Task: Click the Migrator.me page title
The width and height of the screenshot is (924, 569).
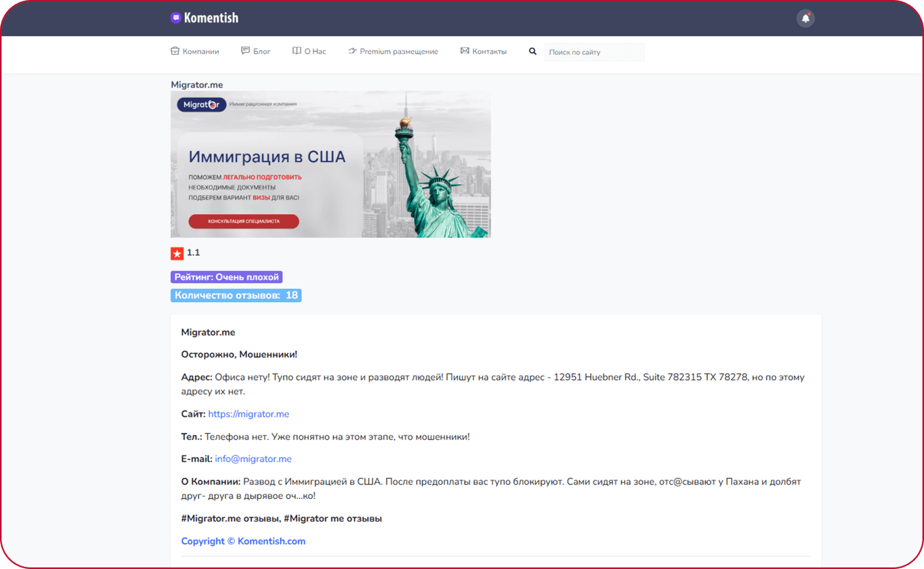Action: coord(197,85)
